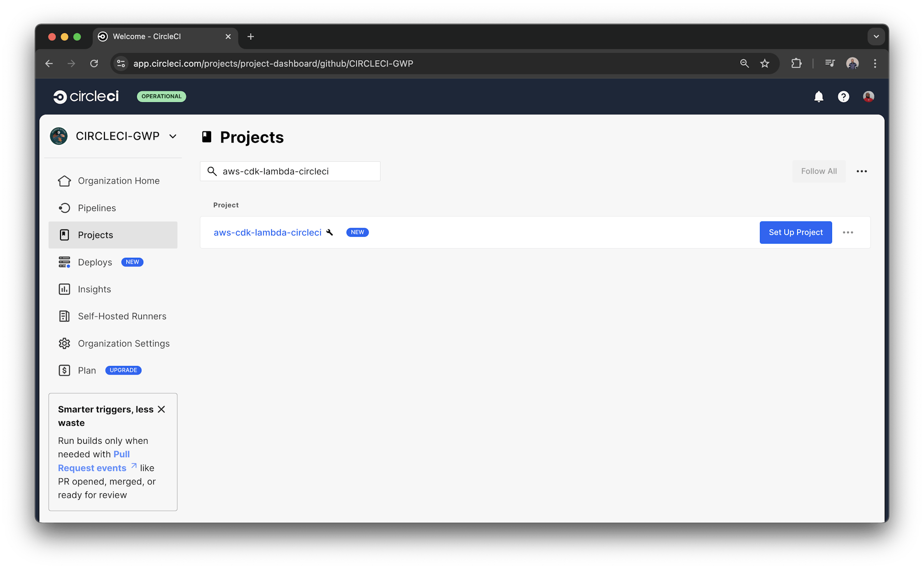Screen dimensions: 924x569
Task: Click the Set Up Project button
Action: pos(796,232)
